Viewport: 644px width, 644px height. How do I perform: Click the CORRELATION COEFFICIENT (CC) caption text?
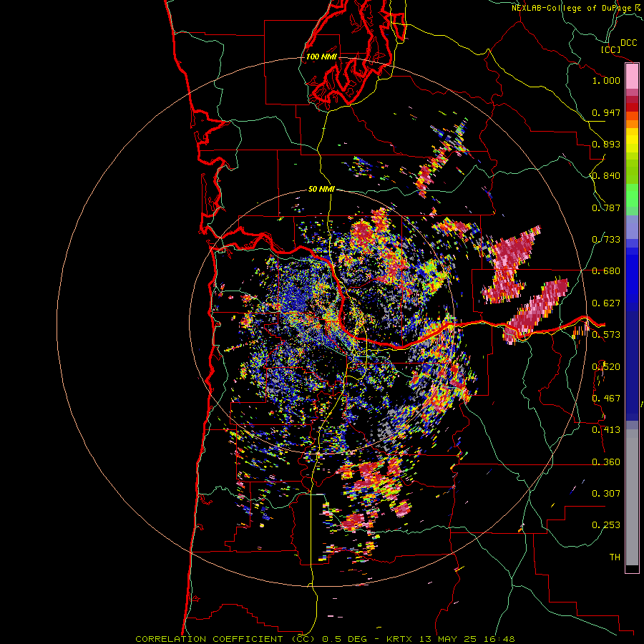pos(225,639)
